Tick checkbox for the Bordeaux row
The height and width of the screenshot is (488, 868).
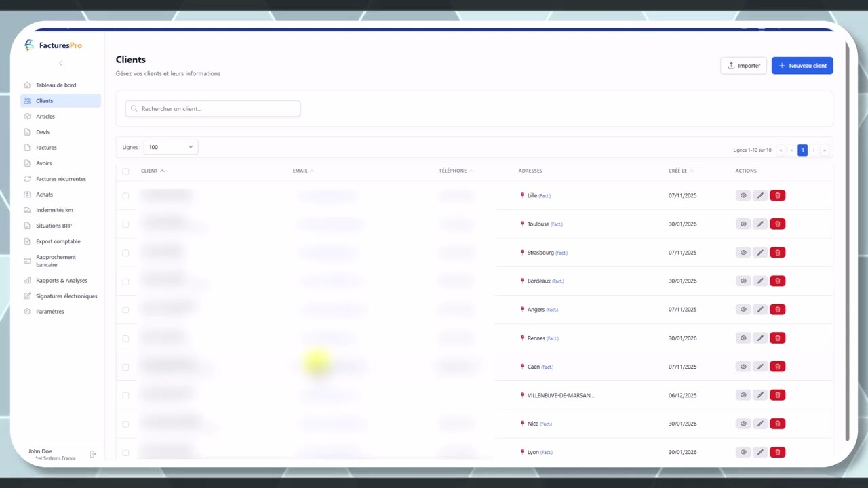pyautogui.click(x=125, y=281)
